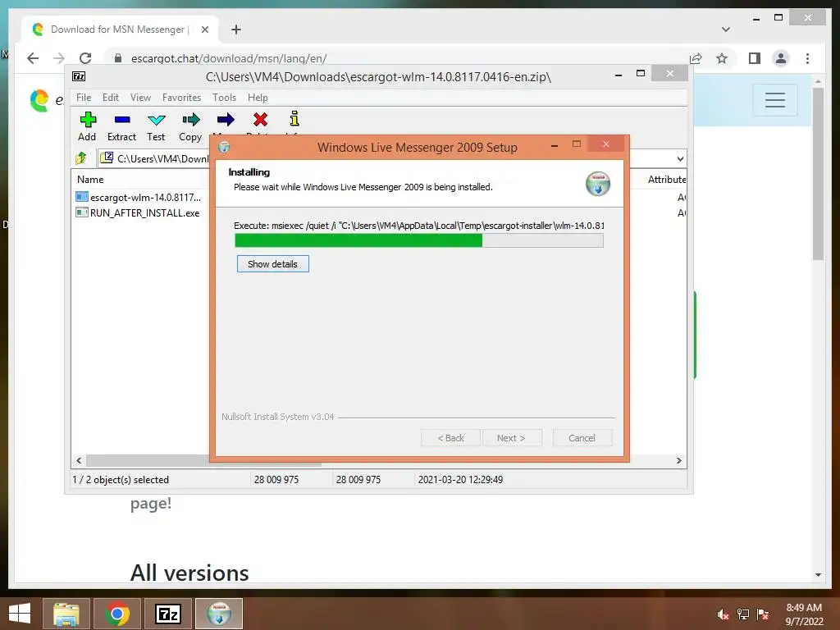
Task: Click the setup window title icon
Action: click(224, 147)
